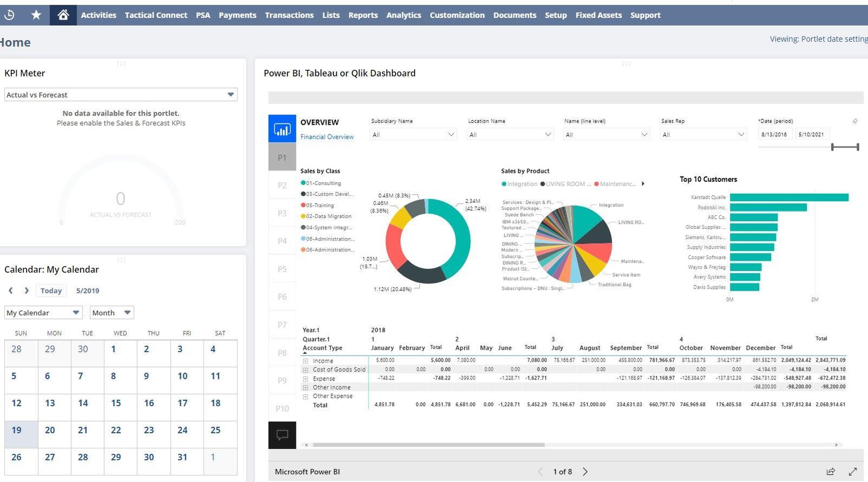Go to next month in calendar

click(27, 291)
